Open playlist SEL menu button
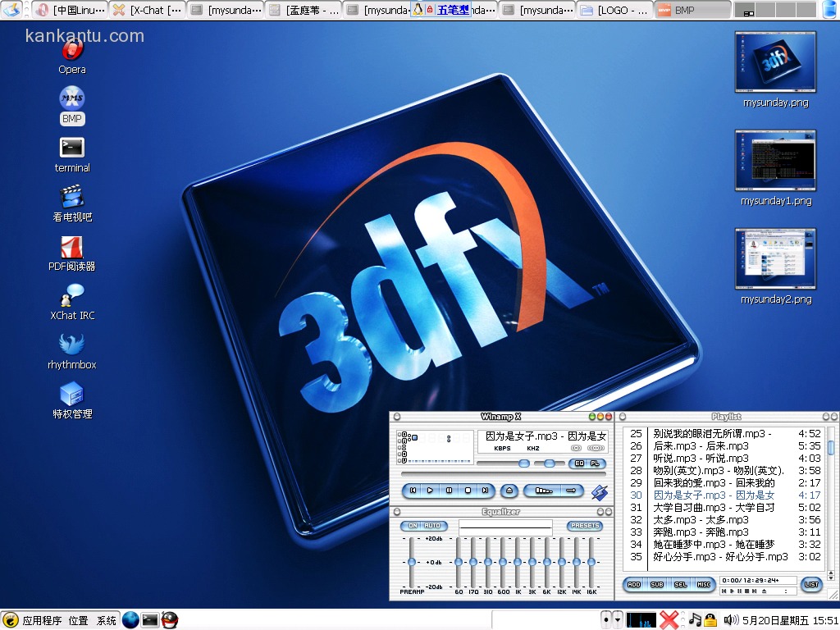 [680, 584]
